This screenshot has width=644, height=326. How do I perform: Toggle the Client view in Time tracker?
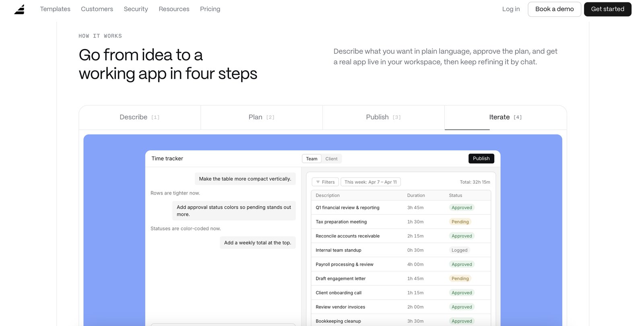coord(331,159)
